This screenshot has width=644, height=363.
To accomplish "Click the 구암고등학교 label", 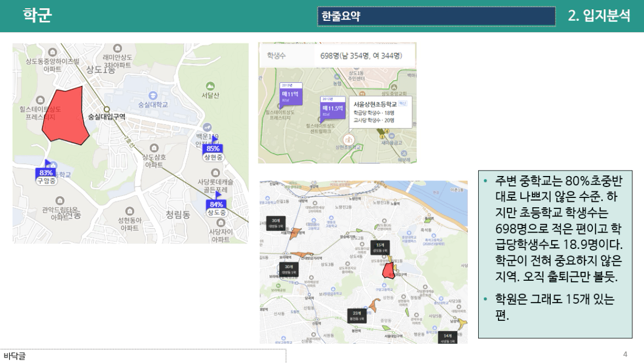I will (384, 290).
